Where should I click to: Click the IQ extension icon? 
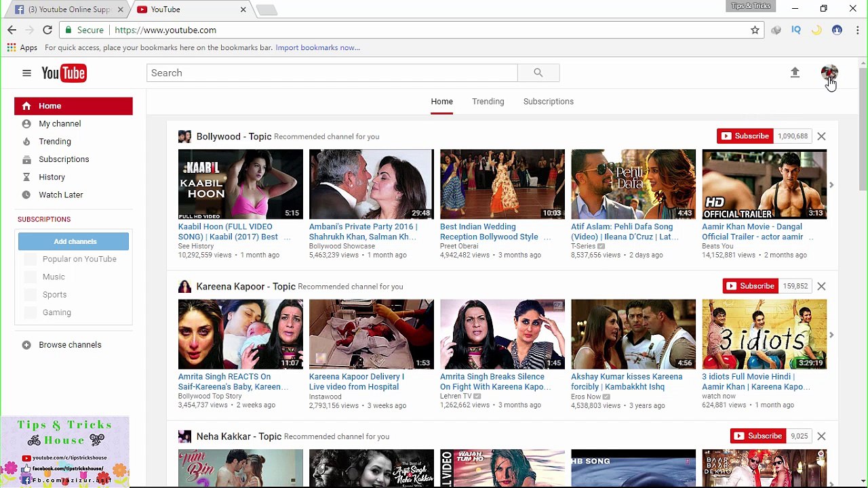point(796,30)
